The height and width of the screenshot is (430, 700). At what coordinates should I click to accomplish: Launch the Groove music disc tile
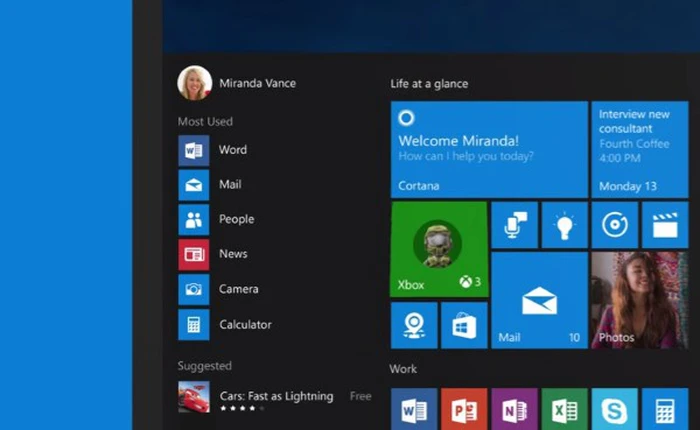[x=615, y=225]
